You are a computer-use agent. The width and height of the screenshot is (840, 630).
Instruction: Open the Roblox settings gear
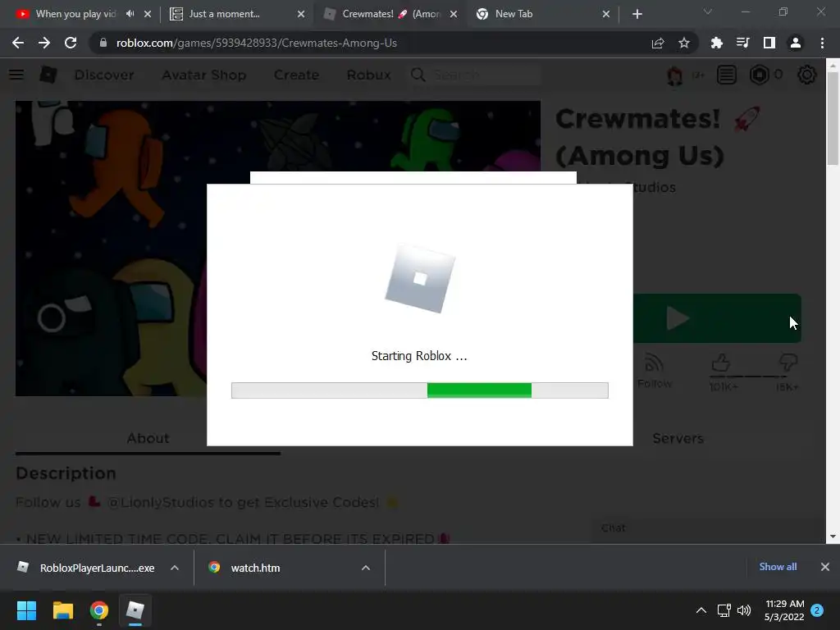point(807,75)
